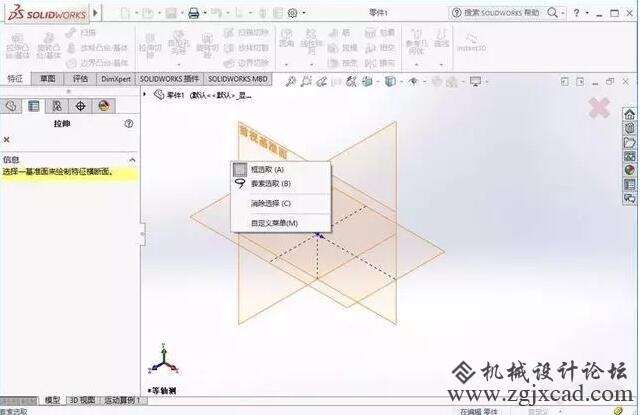Image resolution: width=640 pixels, height=415 pixels.
Task: Click the View Settings monitor icon
Action: [x=476, y=81]
